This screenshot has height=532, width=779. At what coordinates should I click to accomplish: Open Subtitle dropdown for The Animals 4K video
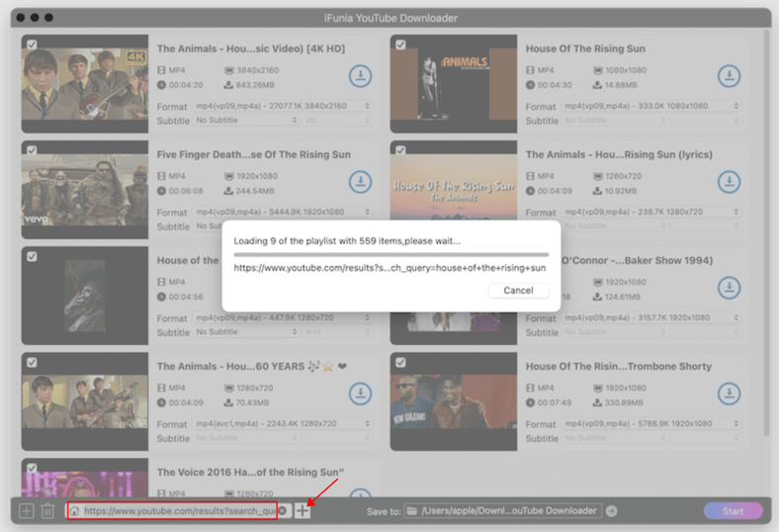coord(245,121)
